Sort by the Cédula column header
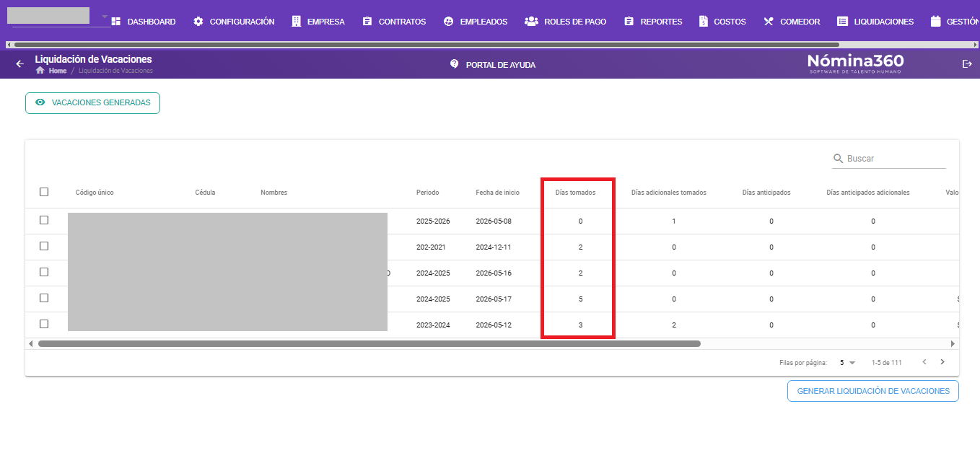The height and width of the screenshot is (453, 980). [x=205, y=193]
